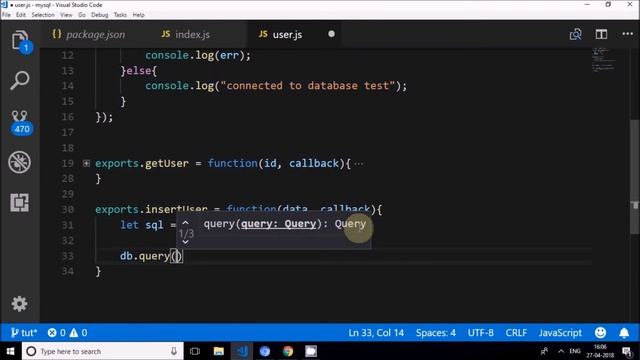Image resolution: width=640 pixels, height=360 pixels.
Task: Open the Search view in activity bar
Action: [20, 80]
